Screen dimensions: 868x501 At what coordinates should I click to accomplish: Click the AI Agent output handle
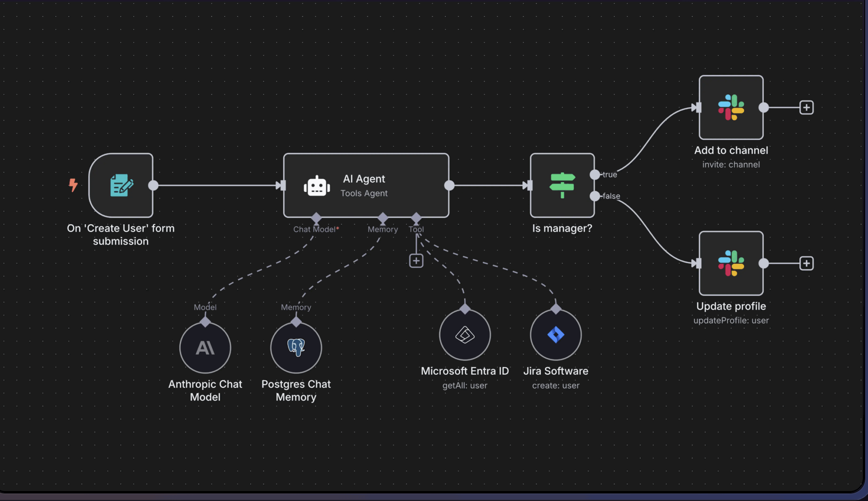tap(449, 185)
